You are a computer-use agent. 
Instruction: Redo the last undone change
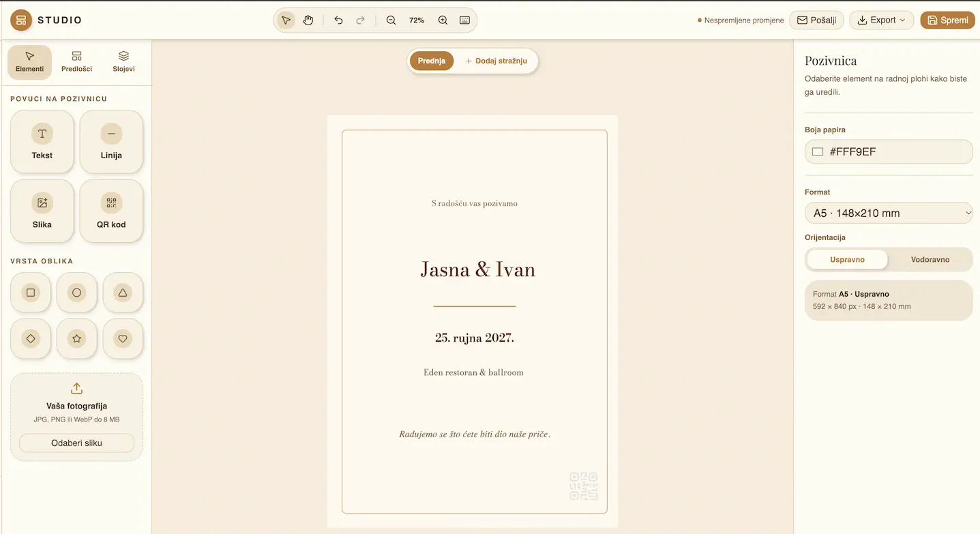(360, 20)
